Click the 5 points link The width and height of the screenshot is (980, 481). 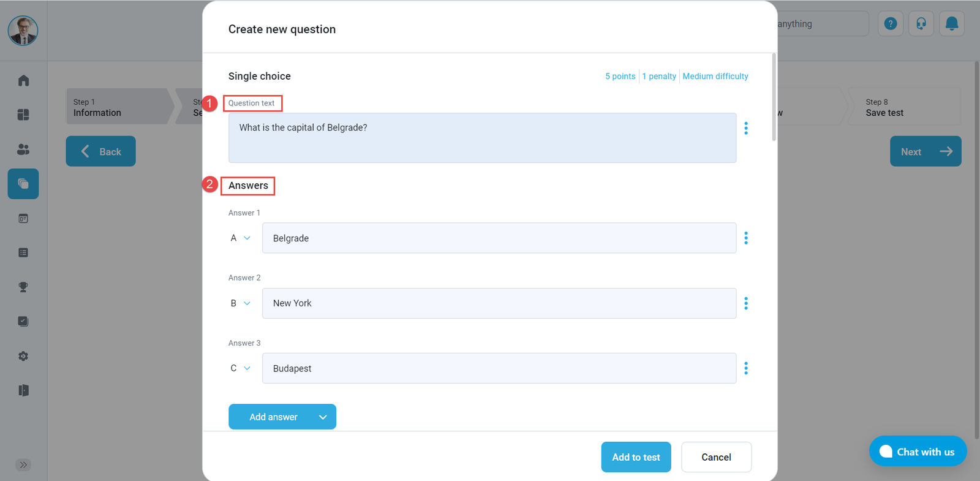(x=620, y=77)
